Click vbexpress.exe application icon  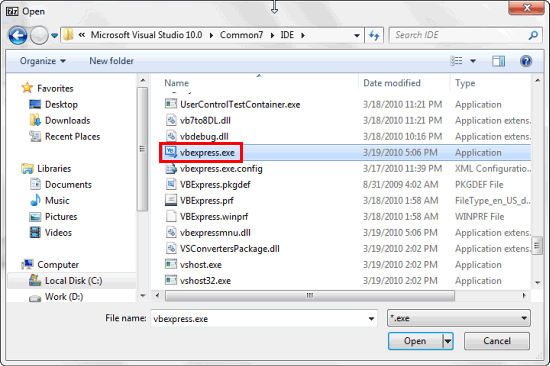171,152
